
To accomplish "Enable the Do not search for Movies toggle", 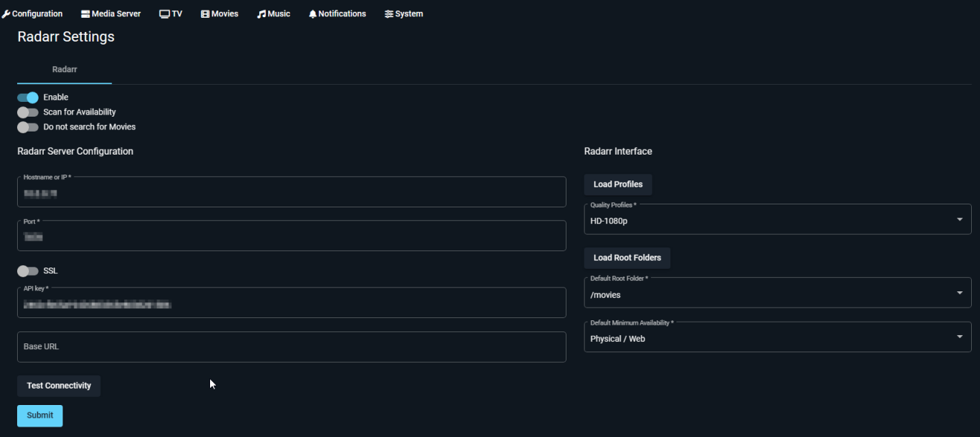I will 27,126.
